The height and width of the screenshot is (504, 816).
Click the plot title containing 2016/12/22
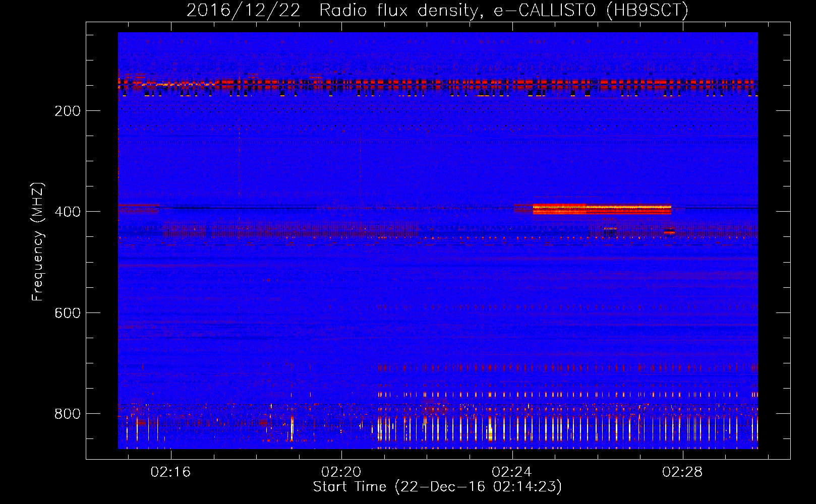point(437,10)
